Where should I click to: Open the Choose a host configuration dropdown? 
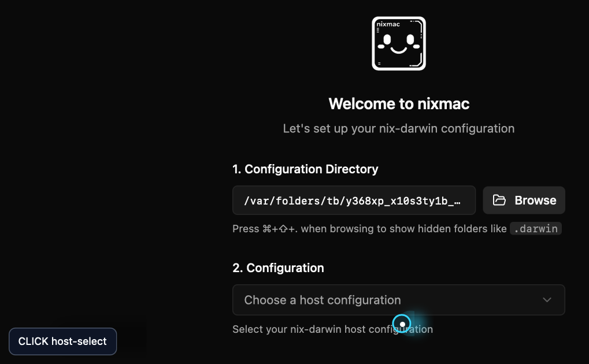(399, 300)
